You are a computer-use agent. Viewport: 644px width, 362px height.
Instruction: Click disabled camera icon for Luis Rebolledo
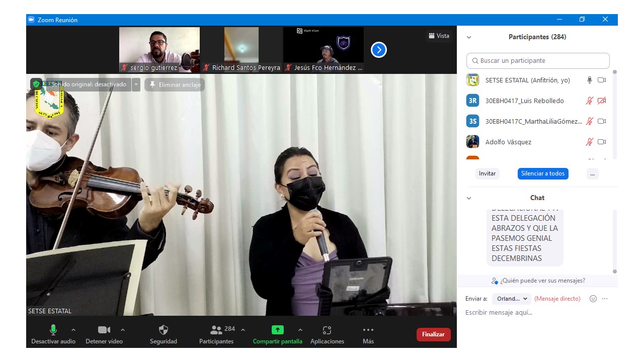click(x=602, y=101)
